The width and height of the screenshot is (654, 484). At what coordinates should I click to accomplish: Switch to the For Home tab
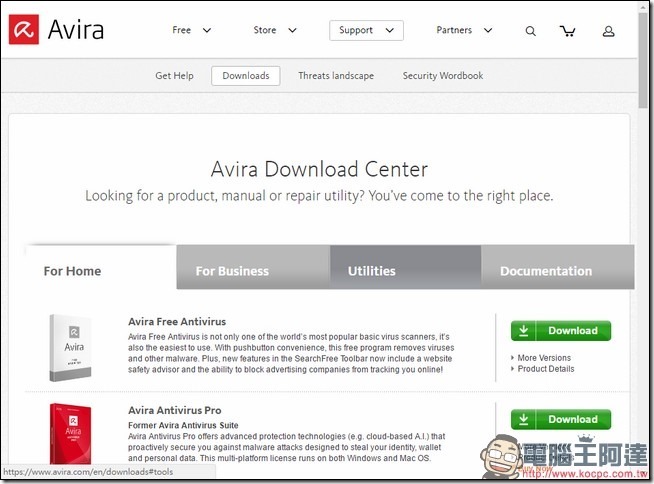click(x=101, y=267)
